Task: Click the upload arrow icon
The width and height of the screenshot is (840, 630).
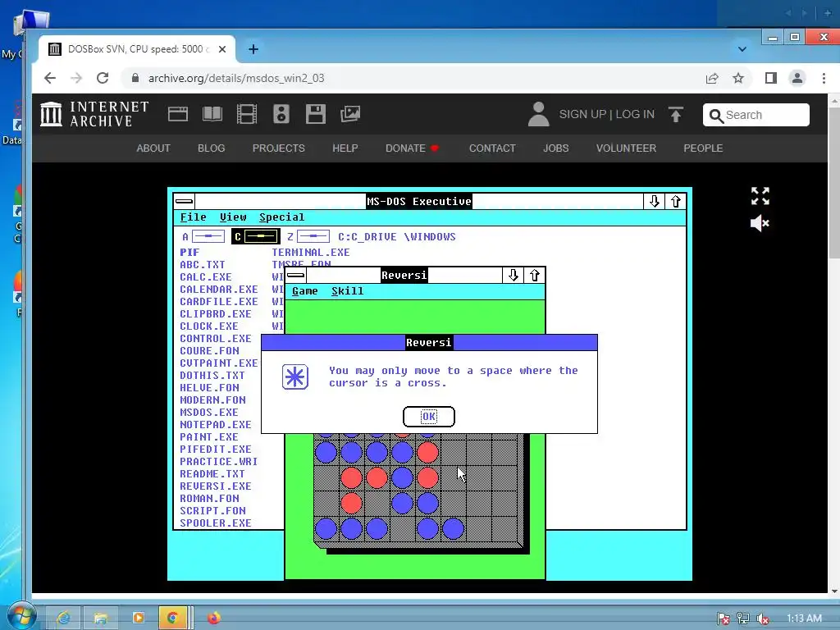Action: tap(676, 114)
